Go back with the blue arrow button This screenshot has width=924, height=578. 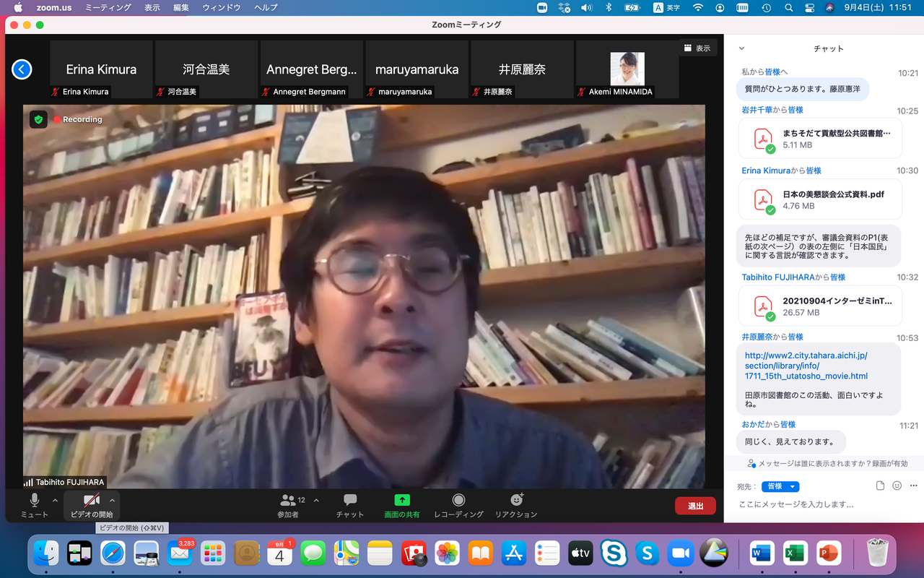(22, 69)
